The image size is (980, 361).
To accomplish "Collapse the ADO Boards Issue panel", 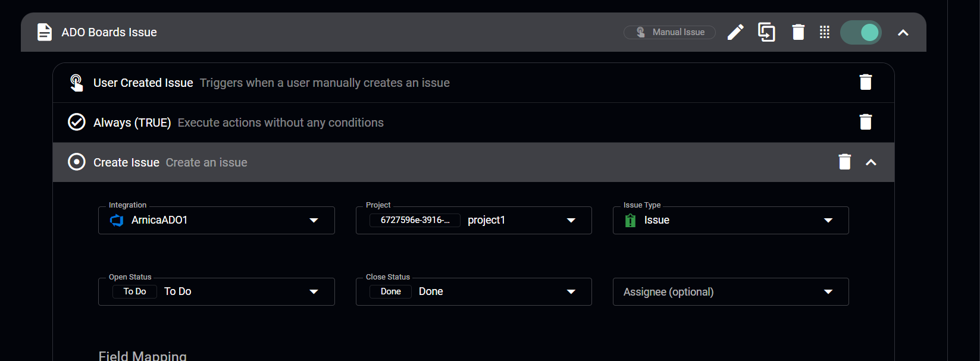I will pyautogui.click(x=903, y=33).
